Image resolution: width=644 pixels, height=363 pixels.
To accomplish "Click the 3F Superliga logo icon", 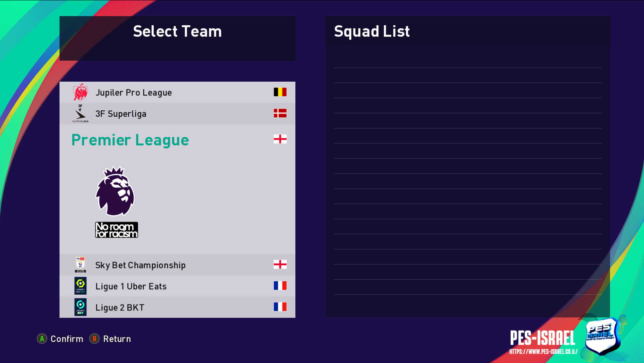I will (x=80, y=114).
